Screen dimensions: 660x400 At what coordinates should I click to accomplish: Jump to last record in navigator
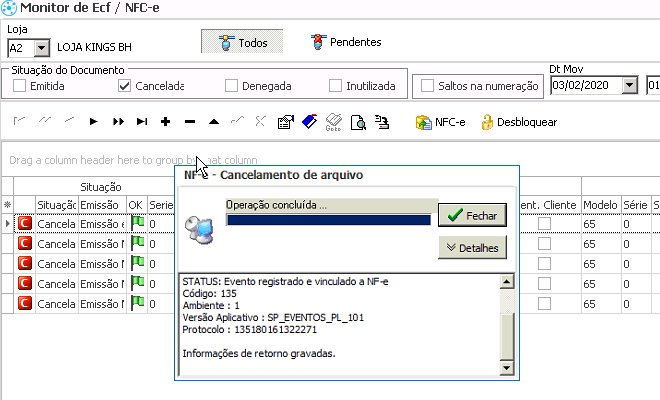click(141, 122)
